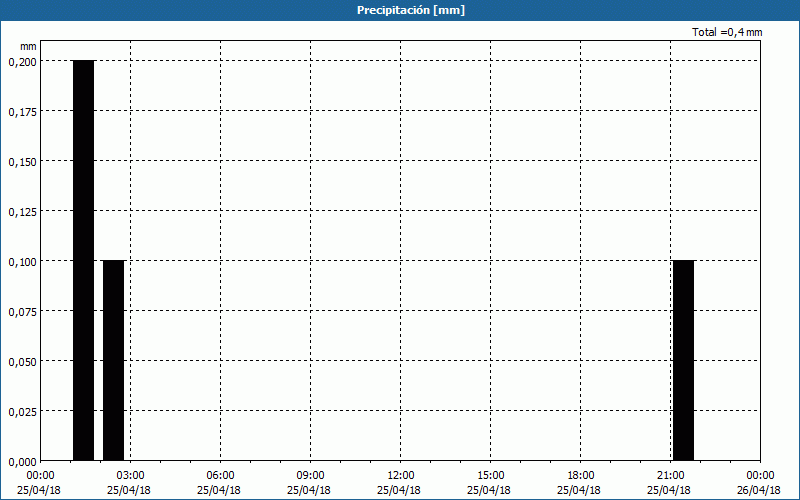Click the precipitation bar after 21:00
The width and height of the screenshot is (800, 500).
pos(684,360)
